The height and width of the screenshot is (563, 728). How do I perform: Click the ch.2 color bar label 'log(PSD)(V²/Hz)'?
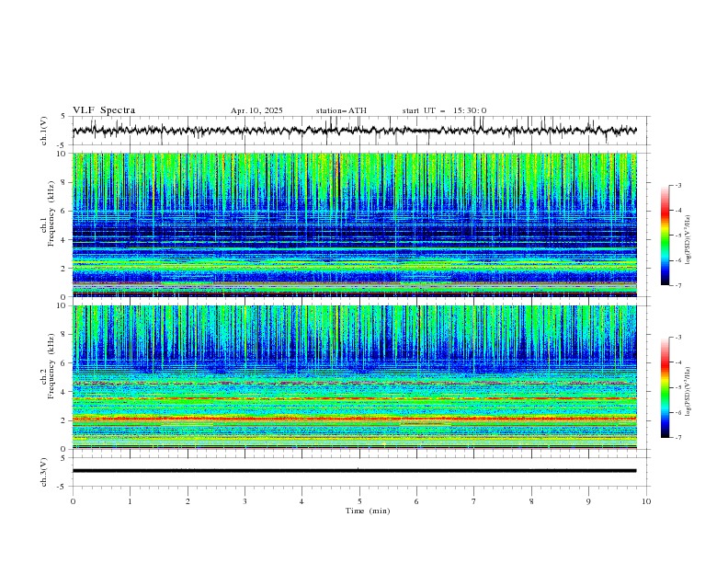click(688, 392)
